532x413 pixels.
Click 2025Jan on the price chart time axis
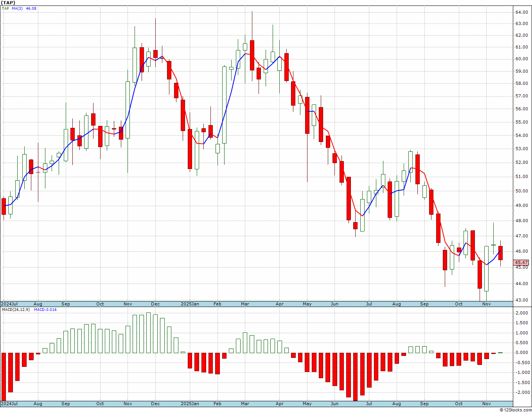click(190, 304)
